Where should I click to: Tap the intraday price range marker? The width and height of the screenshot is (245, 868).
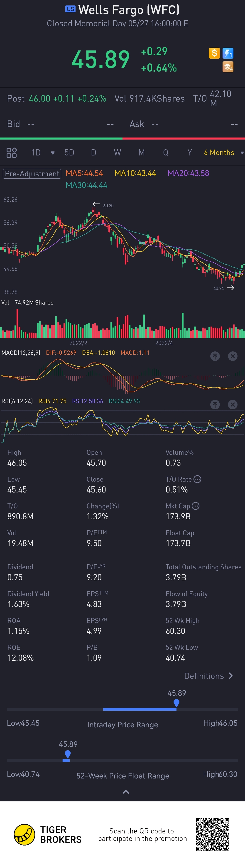176,703
